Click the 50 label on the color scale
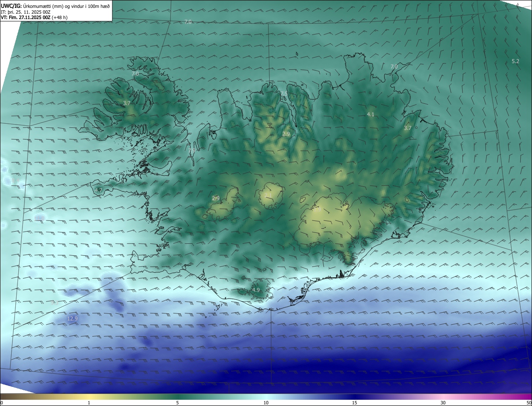Viewport: 532px width, 406px height. point(529,403)
